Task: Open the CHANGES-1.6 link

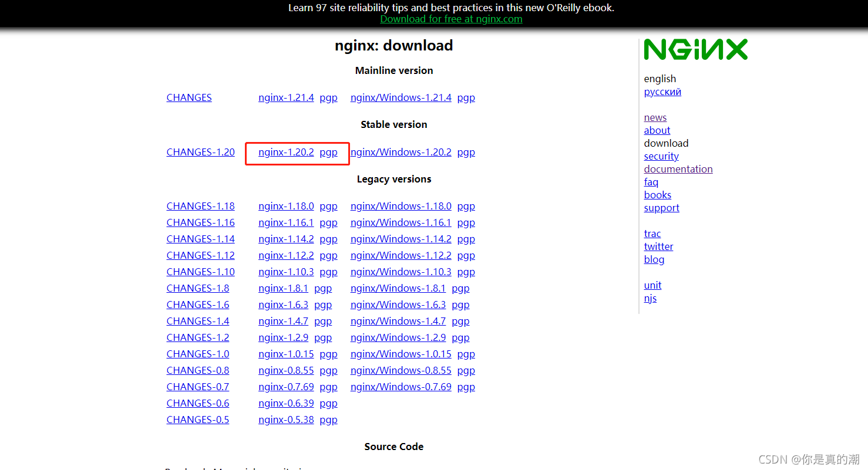Action: pyautogui.click(x=197, y=305)
